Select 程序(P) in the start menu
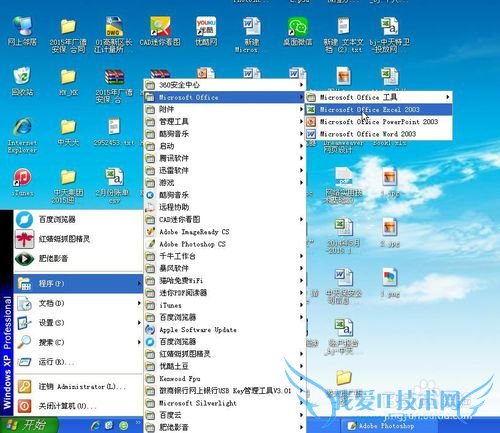 (78, 283)
